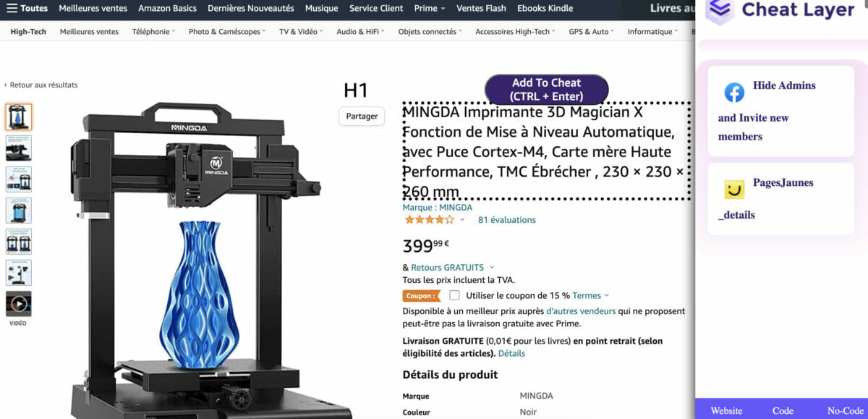The image size is (868, 419).
Task: Select the first printer thumbnail image
Action: coord(19,117)
